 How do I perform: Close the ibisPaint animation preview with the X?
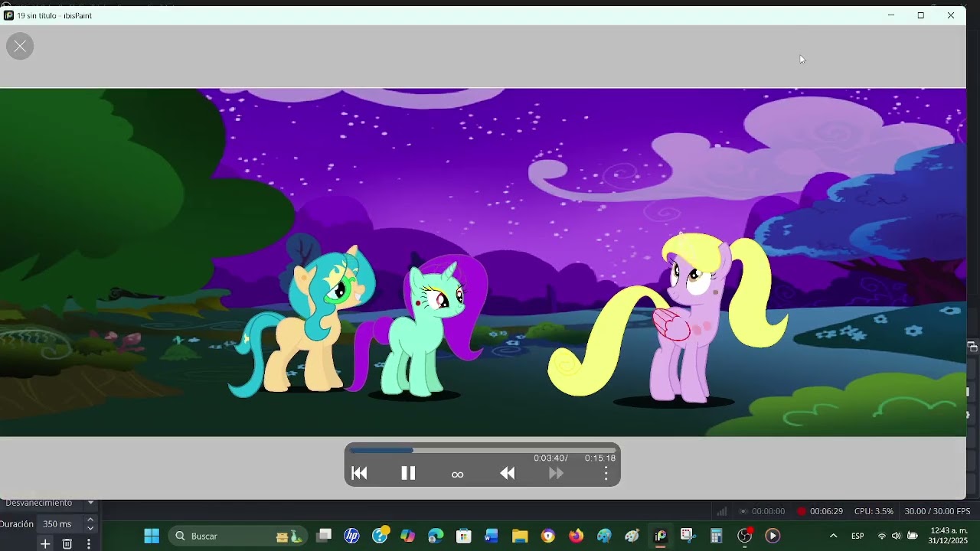tap(20, 47)
